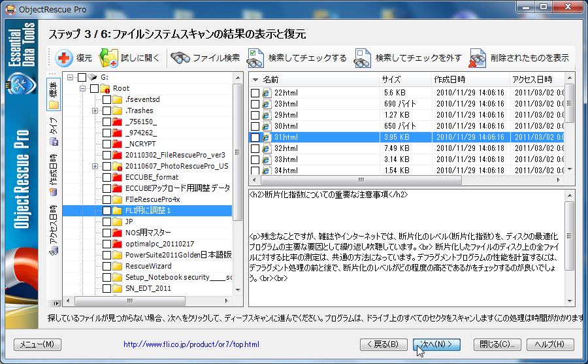The height and width of the screenshot is (364, 588).
Task: Click the 戻る(B) back button
Action: (x=384, y=344)
